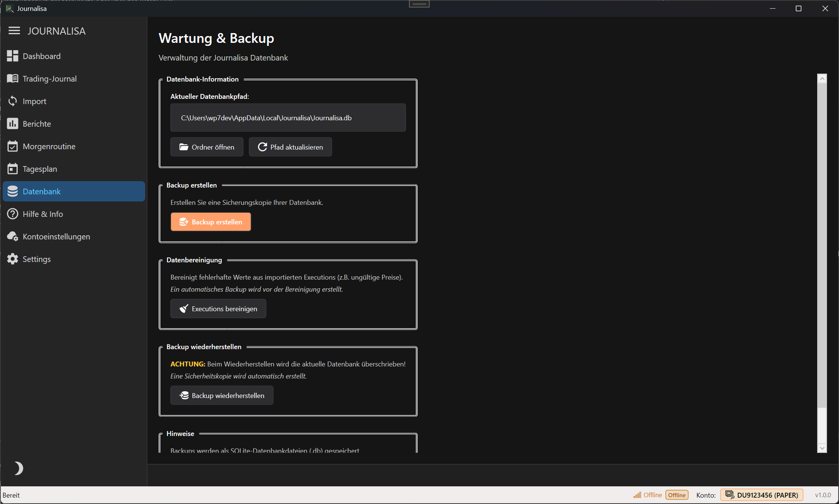Click the Import sync icon
Screen dimensions: 839x504
point(12,101)
